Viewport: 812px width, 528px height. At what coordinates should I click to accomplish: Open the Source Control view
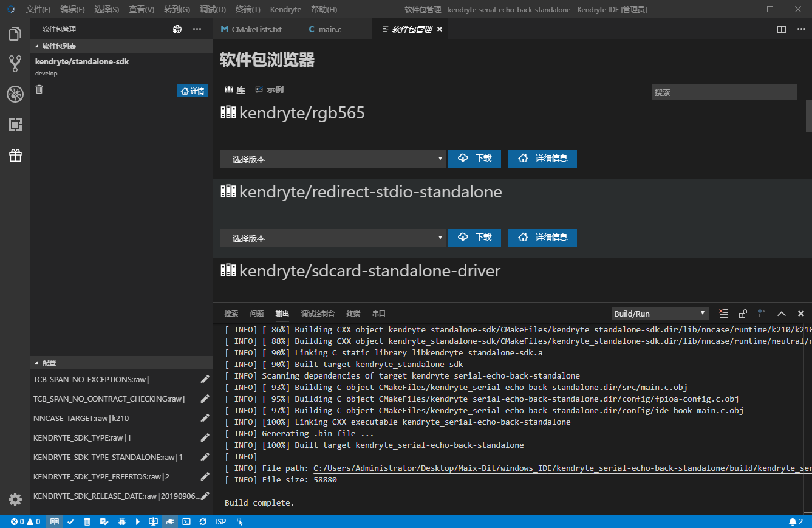(x=15, y=63)
